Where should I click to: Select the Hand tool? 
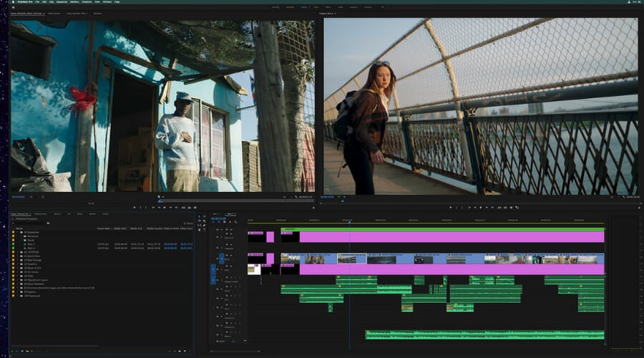[x=199, y=230]
